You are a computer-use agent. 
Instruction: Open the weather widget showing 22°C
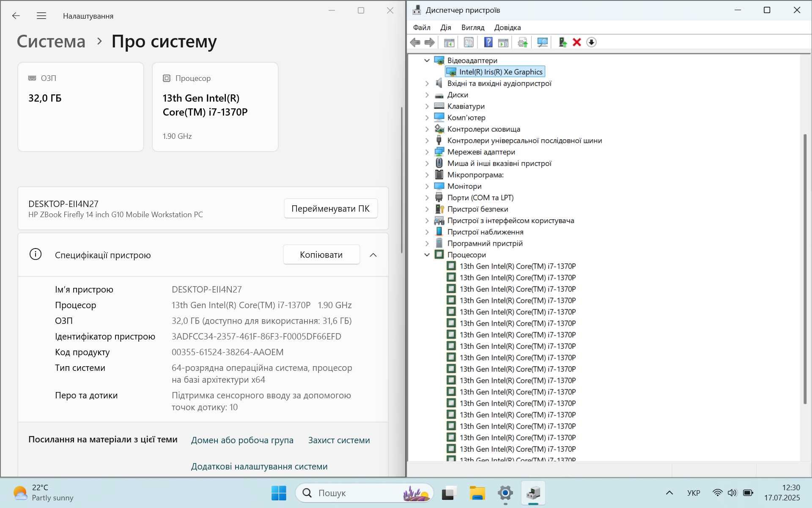pos(43,493)
